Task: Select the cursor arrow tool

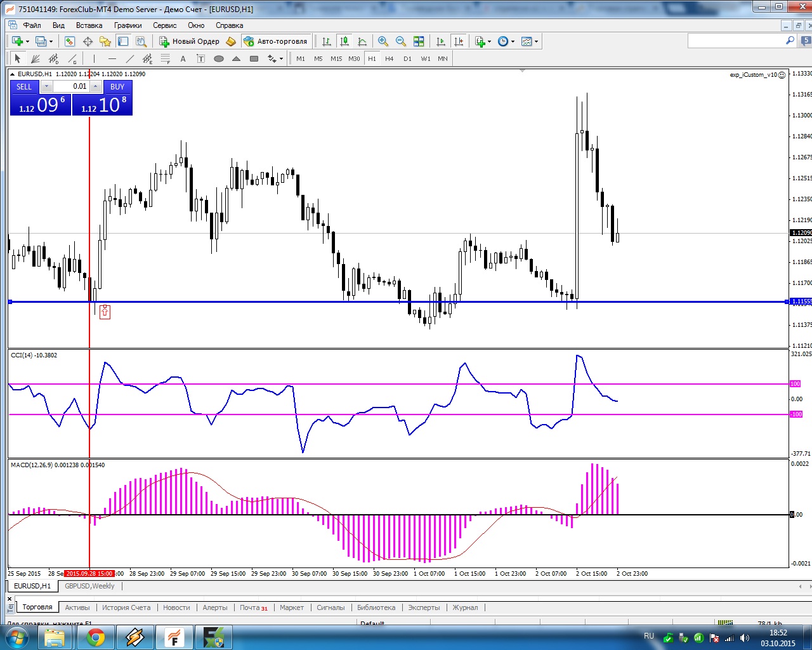Action: pyautogui.click(x=18, y=58)
